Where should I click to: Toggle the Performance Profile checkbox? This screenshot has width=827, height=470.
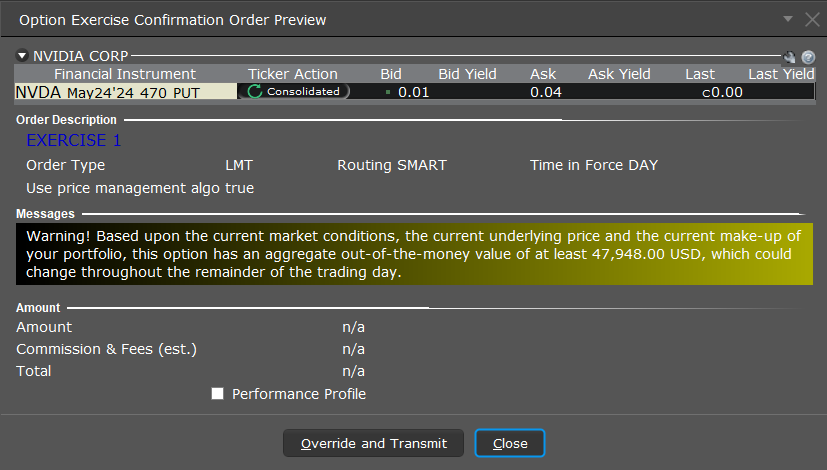pyautogui.click(x=218, y=394)
